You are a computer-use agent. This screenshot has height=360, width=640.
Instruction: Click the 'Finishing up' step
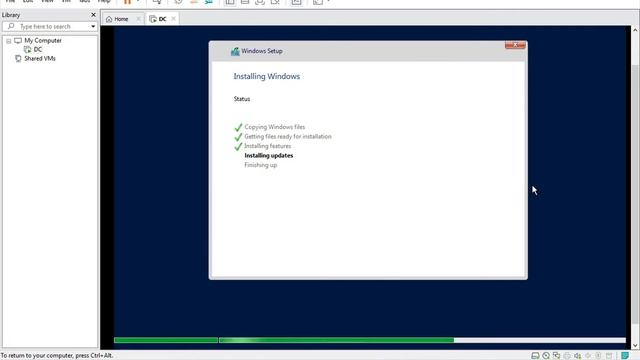[260, 165]
